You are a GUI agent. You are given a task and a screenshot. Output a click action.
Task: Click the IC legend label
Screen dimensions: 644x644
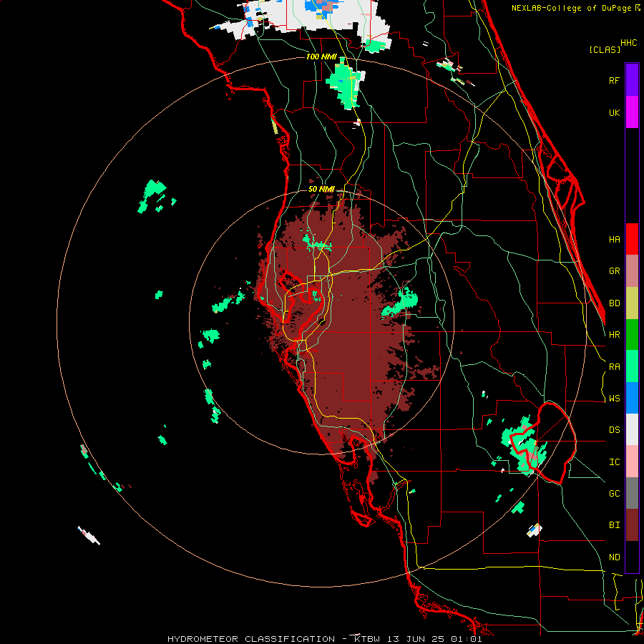(614, 462)
